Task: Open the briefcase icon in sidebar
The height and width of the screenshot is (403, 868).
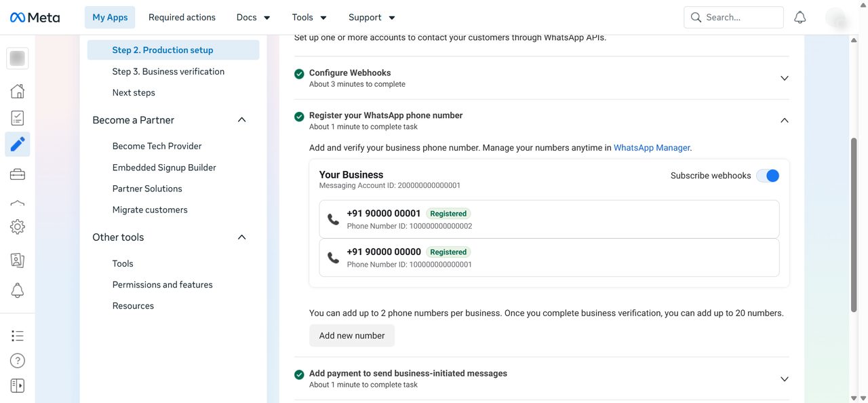Action: tap(18, 175)
